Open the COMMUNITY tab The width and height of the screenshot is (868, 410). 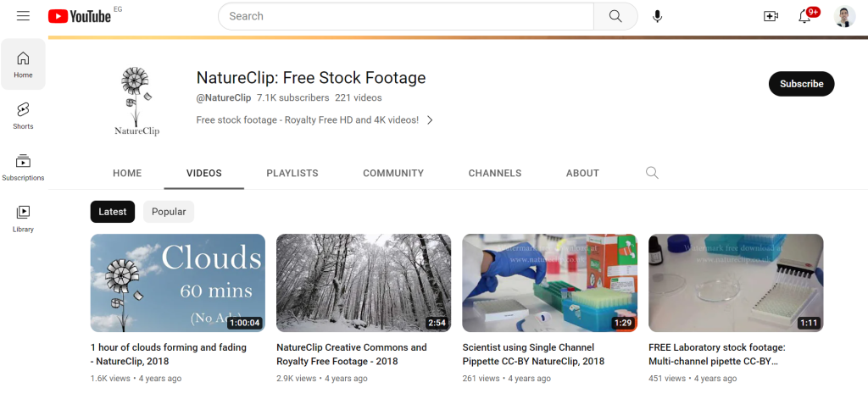click(393, 173)
